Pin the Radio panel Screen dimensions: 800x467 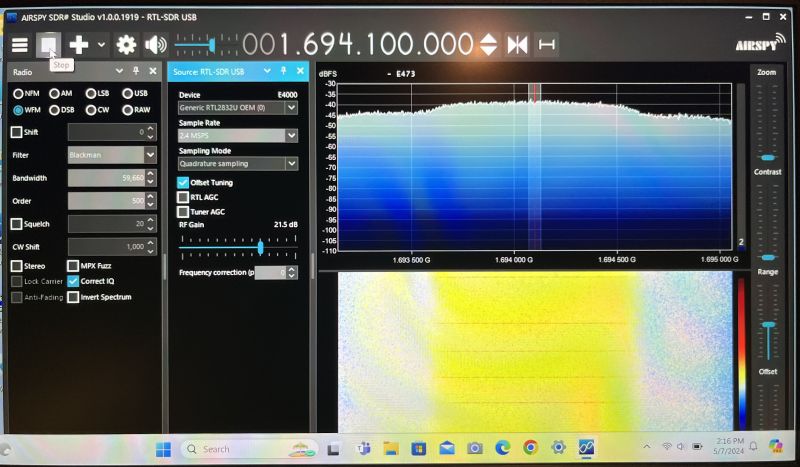click(x=136, y=72)
